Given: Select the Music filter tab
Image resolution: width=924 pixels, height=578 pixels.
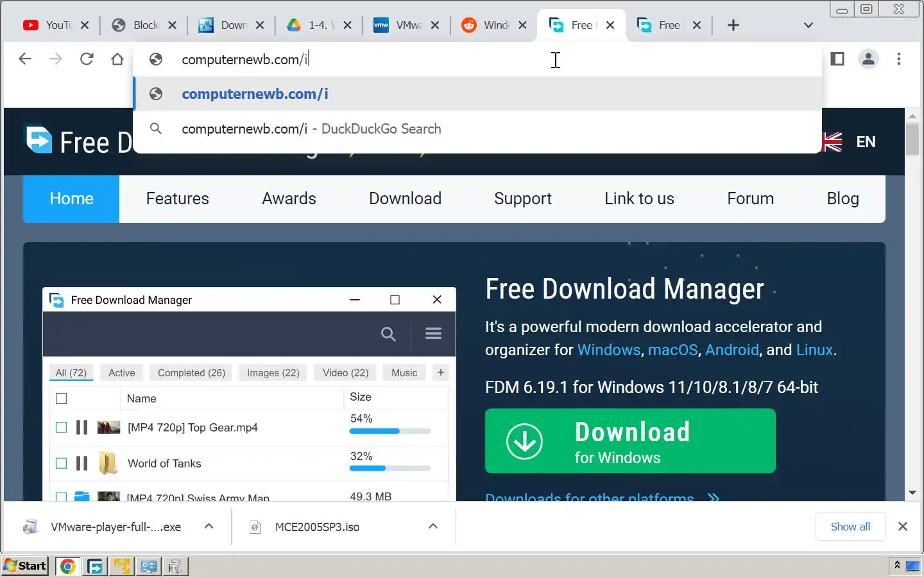Looking at the screenshot, I should 404,372.
